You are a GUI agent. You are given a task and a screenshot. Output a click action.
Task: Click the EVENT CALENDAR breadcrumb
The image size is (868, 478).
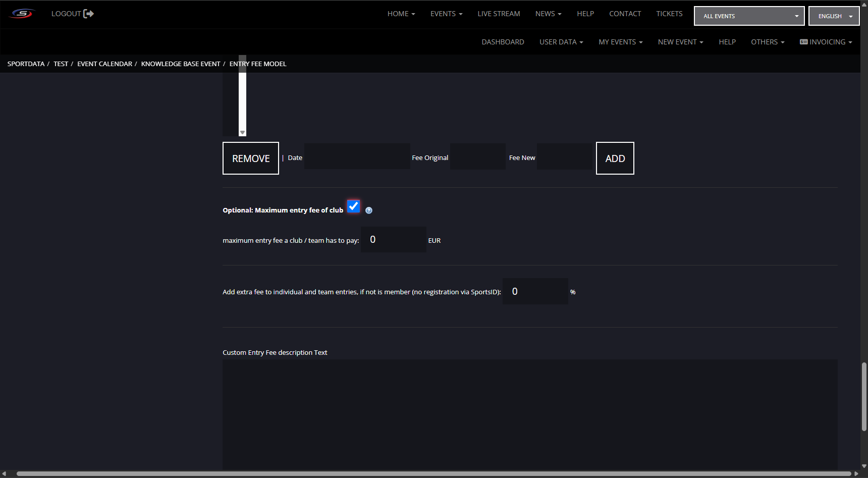(104, 64)
